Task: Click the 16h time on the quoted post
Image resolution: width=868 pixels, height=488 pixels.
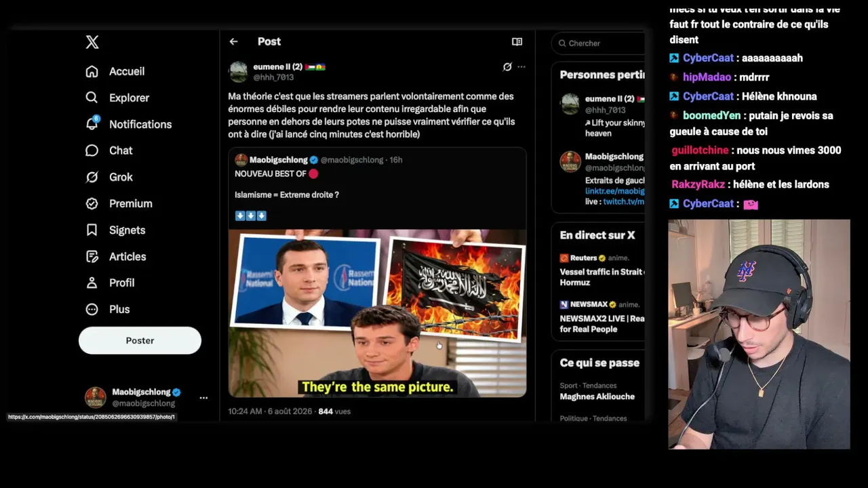Action: coord(395,160)
